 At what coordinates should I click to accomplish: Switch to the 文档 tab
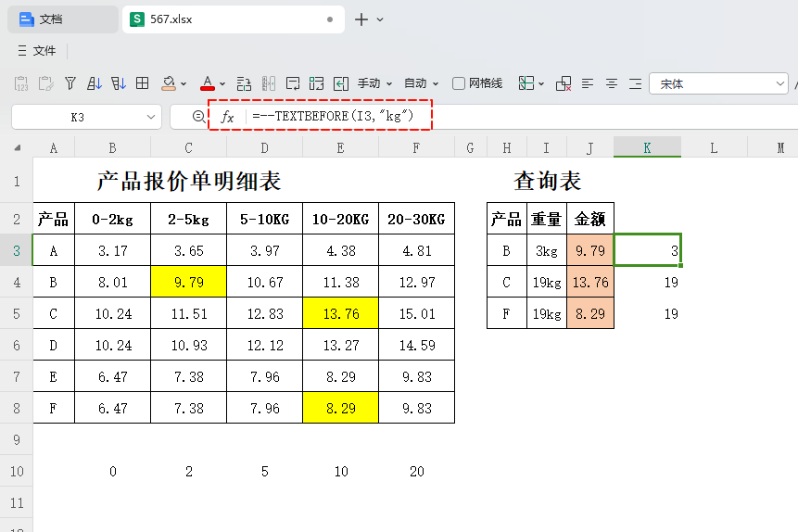[63, 19]
